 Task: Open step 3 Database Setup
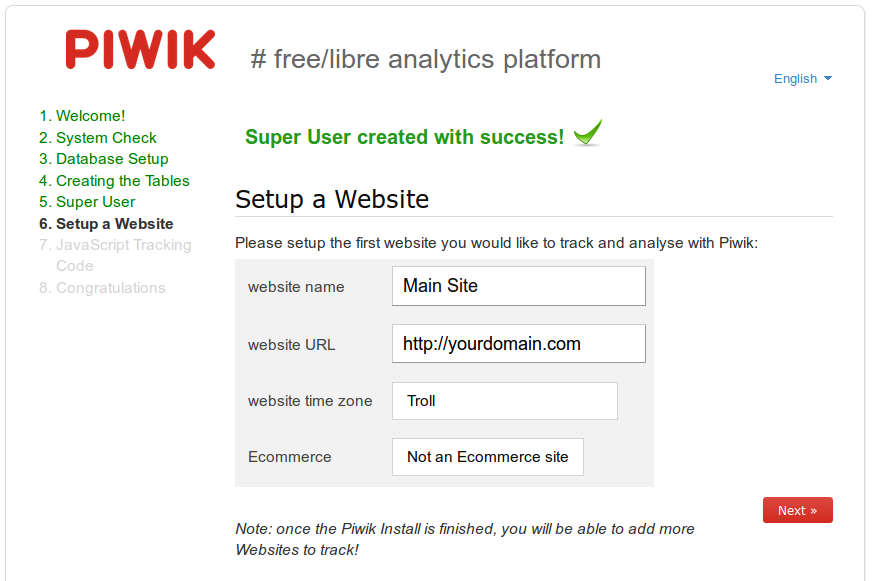click(x=104, y=159)
